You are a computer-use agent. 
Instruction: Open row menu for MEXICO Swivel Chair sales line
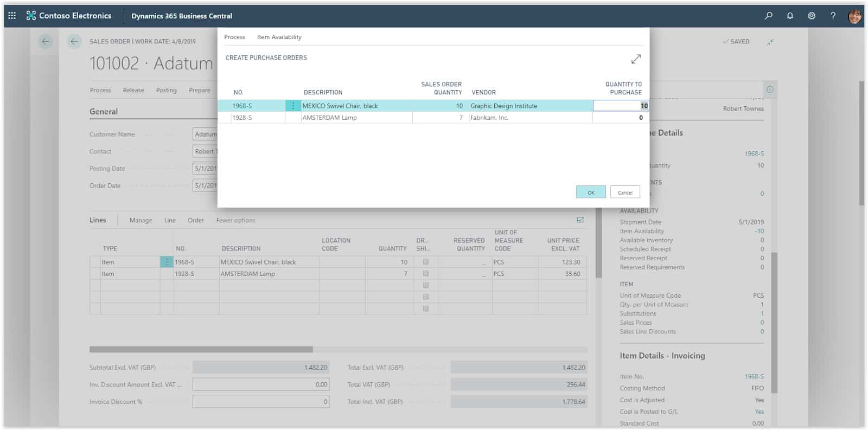pyautogui.click(x=167, y=262)
